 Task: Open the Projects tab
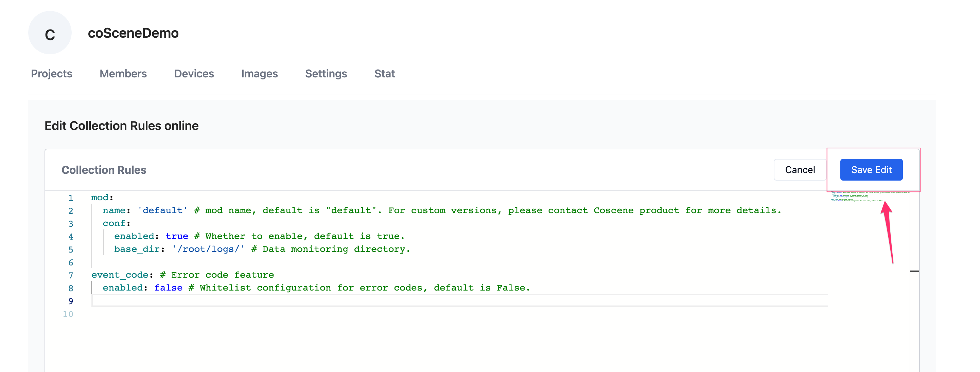point(51,73)
